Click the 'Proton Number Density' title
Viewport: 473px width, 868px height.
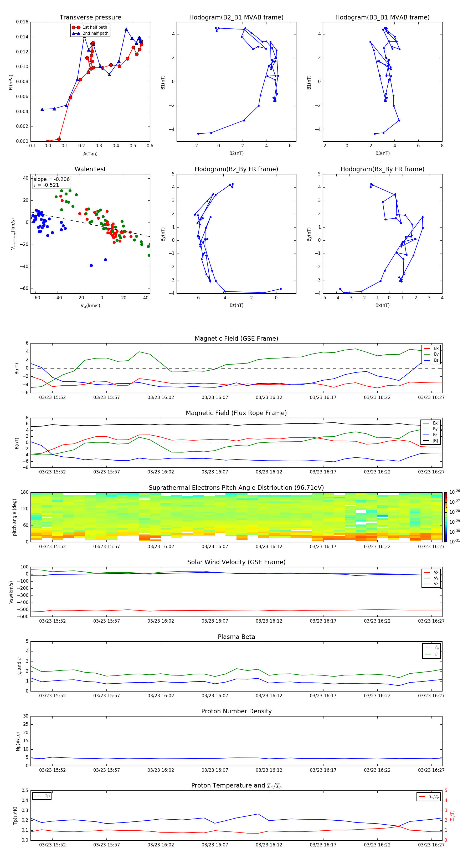coord(236,711)
